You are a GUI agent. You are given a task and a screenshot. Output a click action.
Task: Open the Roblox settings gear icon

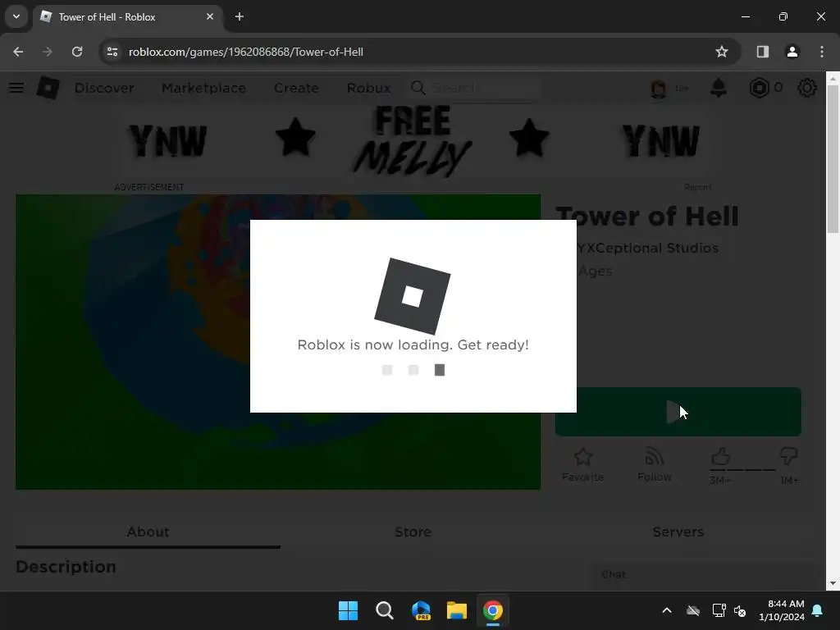807,88
